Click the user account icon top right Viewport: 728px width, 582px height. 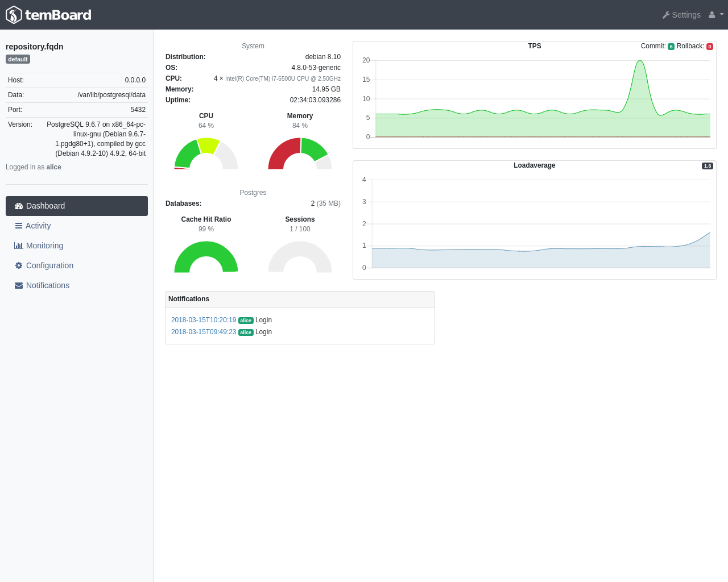pos(713,14)
